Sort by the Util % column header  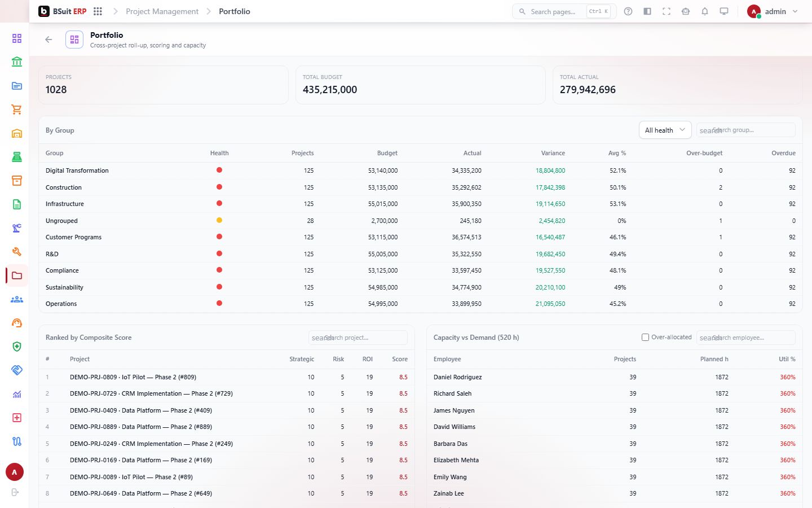click(787, 359)
